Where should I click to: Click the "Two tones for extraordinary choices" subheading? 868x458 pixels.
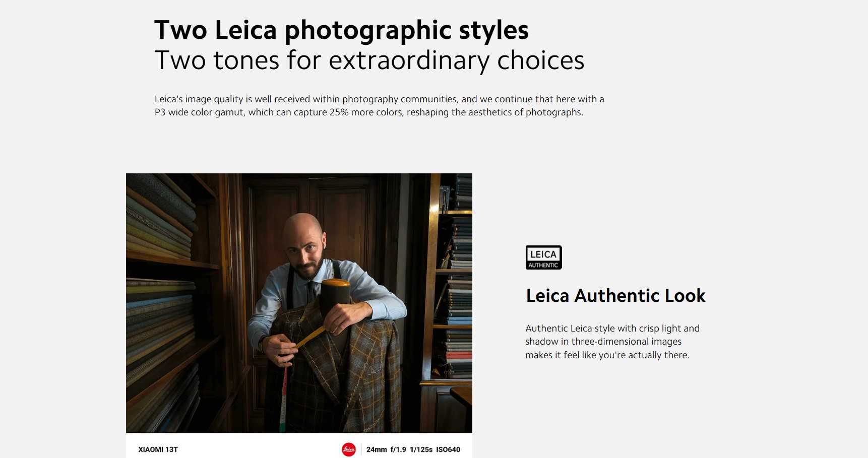[x=369, y=60]
